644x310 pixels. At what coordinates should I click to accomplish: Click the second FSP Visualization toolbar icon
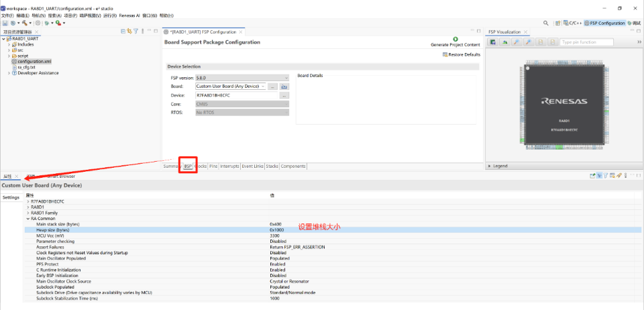(504, 42)
